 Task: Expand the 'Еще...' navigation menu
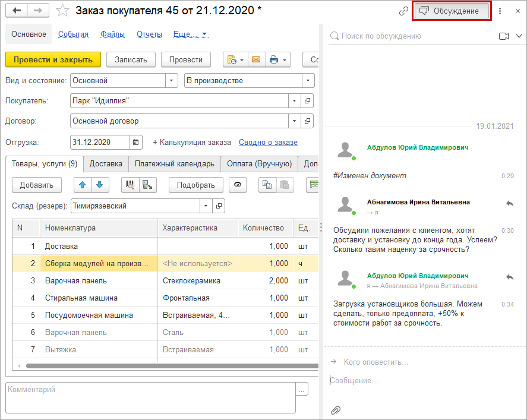190,34
